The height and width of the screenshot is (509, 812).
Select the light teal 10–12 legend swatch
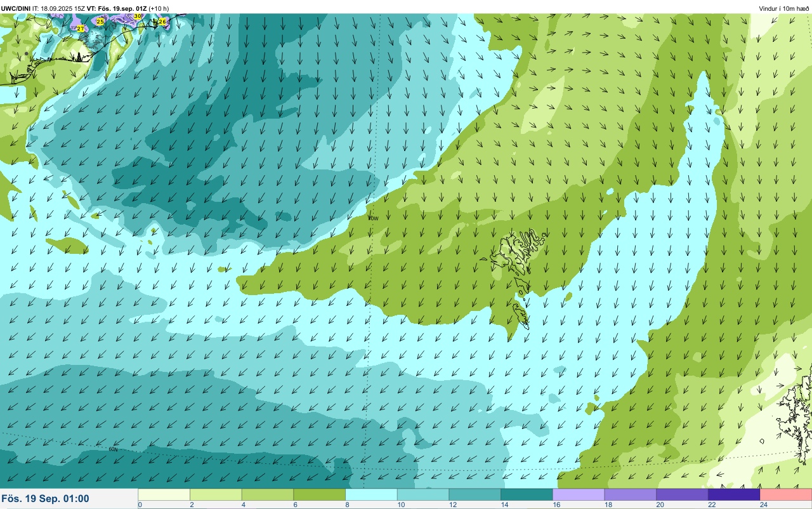click(423, 494)
